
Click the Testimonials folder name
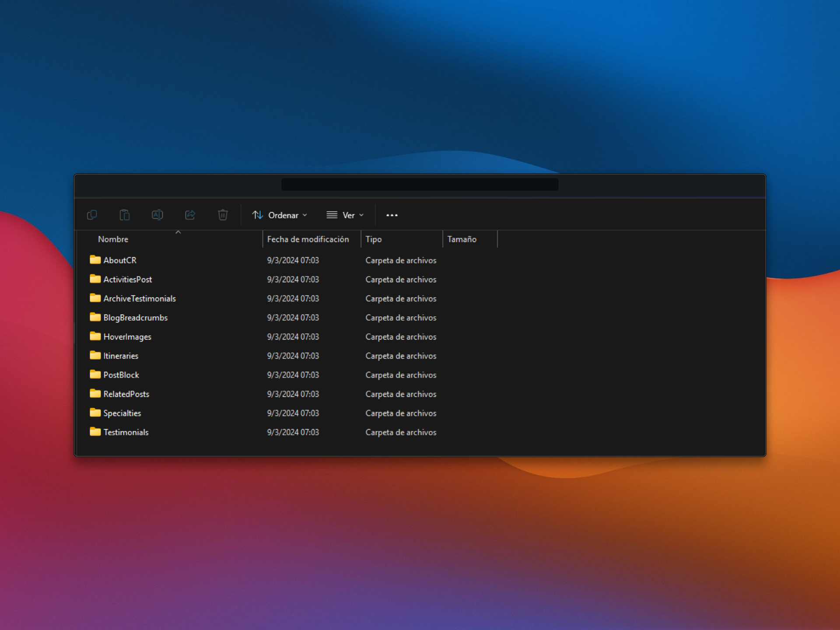click(x=126, y=432)
